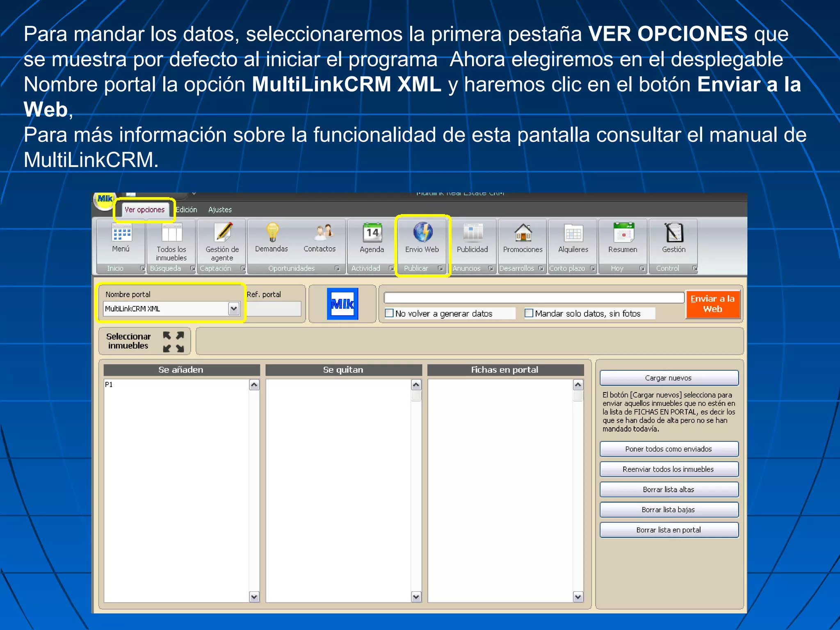Click scroll up arrow in Se quitan list
The height and width of the screenshot is (630, 840).
click(416, 385)
